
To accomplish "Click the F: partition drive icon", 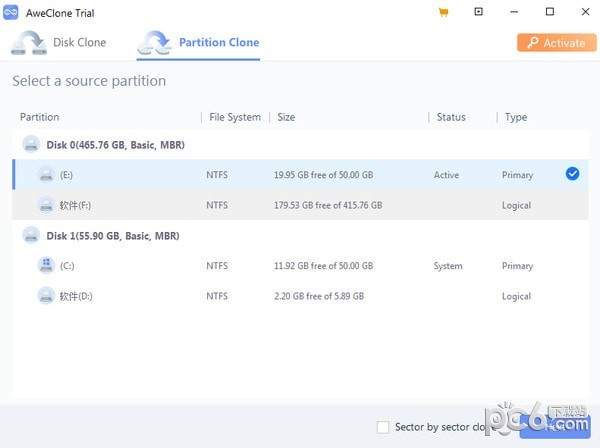I will (x=46, y=205).
